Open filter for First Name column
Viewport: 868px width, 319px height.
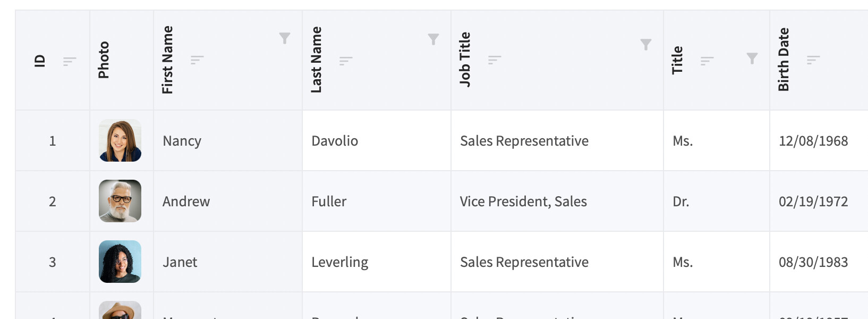[x=285, y=38]
